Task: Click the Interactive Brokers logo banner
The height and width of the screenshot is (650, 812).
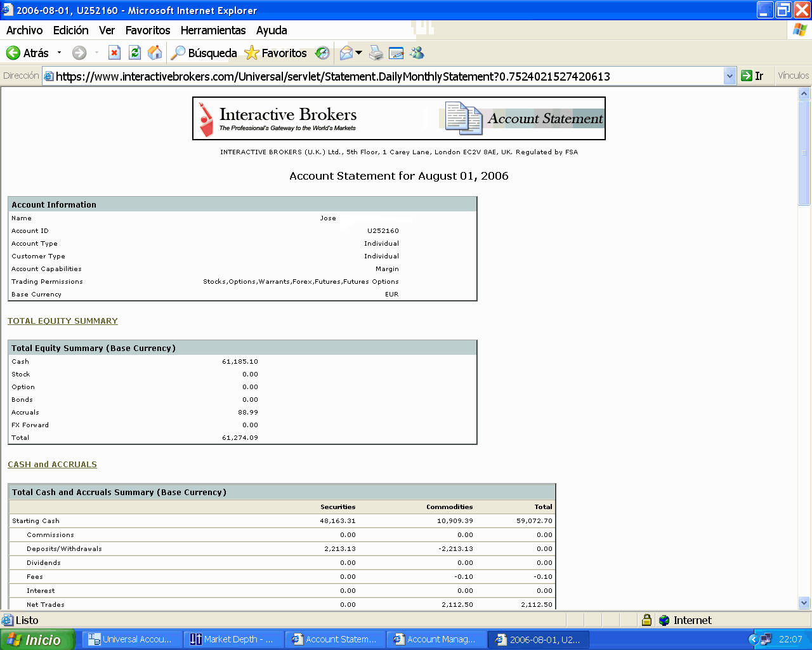Action: pos(399,118)
